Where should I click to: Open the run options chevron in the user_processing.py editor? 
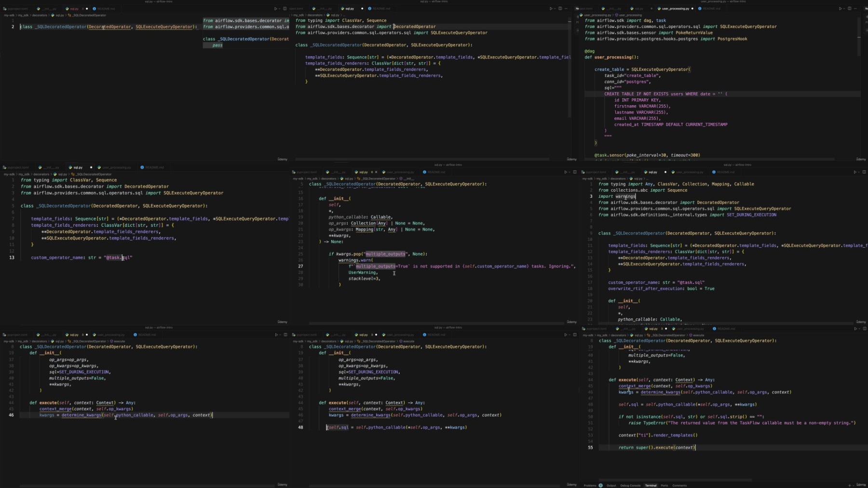pos(844,9)
